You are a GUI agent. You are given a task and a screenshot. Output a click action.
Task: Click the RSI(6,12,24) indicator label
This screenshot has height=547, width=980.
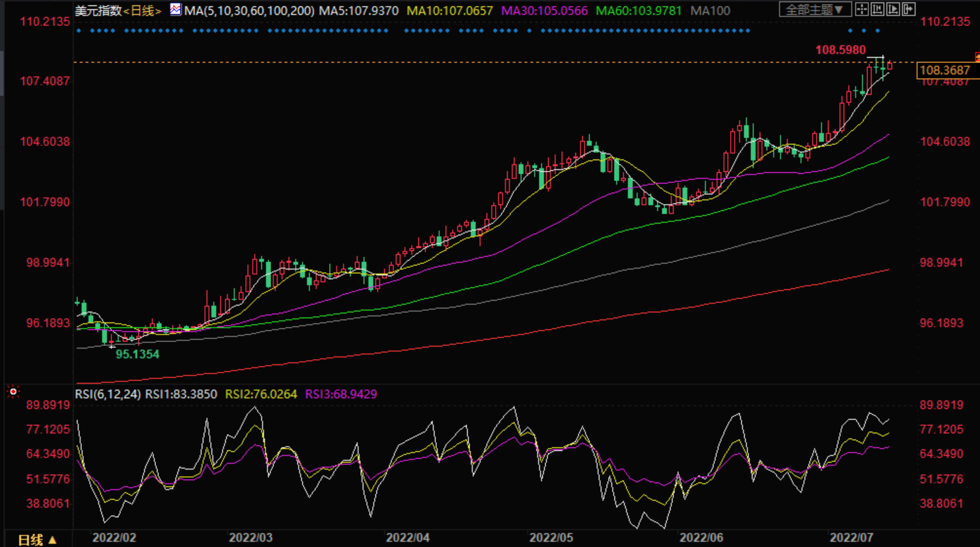(x=107, y=394)
